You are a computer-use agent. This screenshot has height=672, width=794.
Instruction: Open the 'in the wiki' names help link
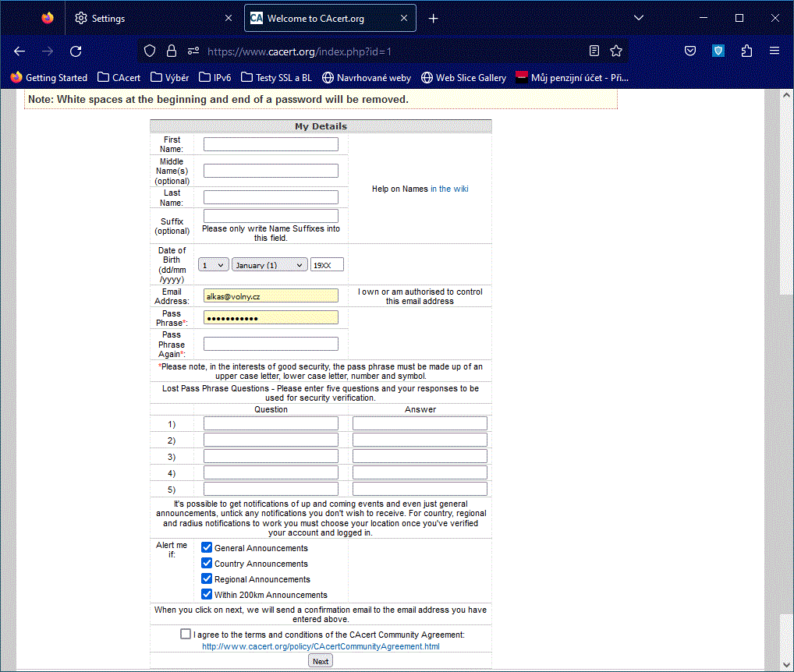click(449, 189)
